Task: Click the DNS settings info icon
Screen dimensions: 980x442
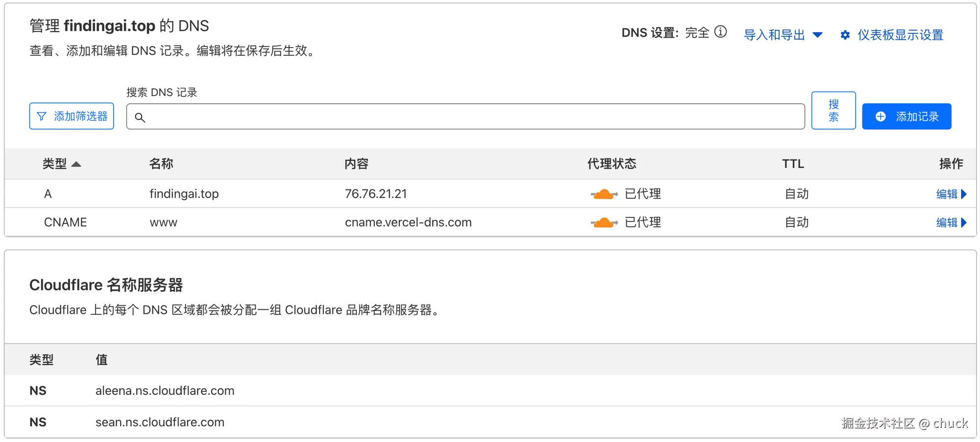Action: tap(720, 32)
